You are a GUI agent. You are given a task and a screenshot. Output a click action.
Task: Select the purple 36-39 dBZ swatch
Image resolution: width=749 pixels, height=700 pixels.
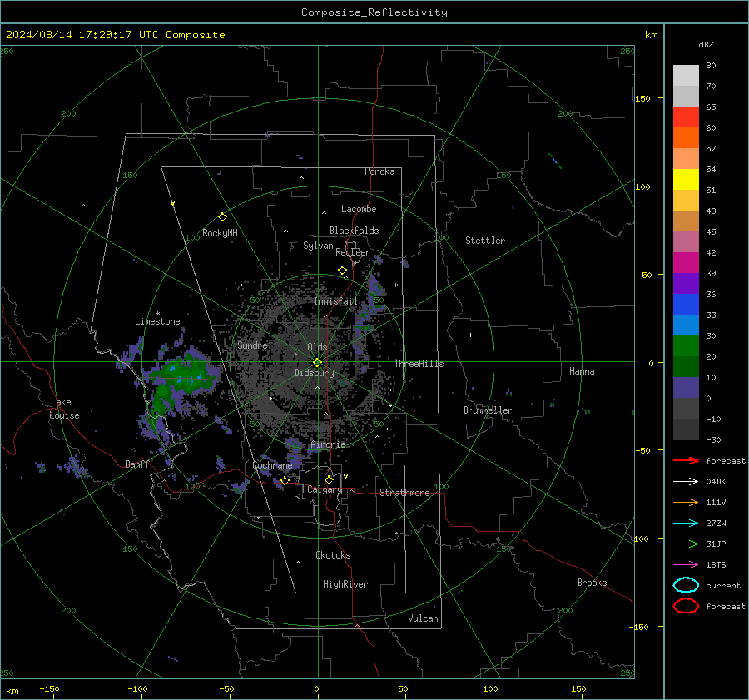[x=686, y=284]
